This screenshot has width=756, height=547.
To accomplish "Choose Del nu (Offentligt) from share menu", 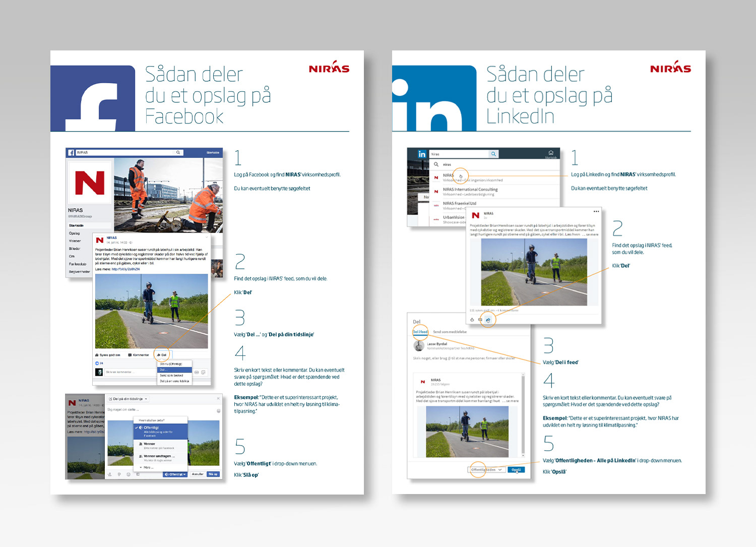I will (x=174, y=363).
